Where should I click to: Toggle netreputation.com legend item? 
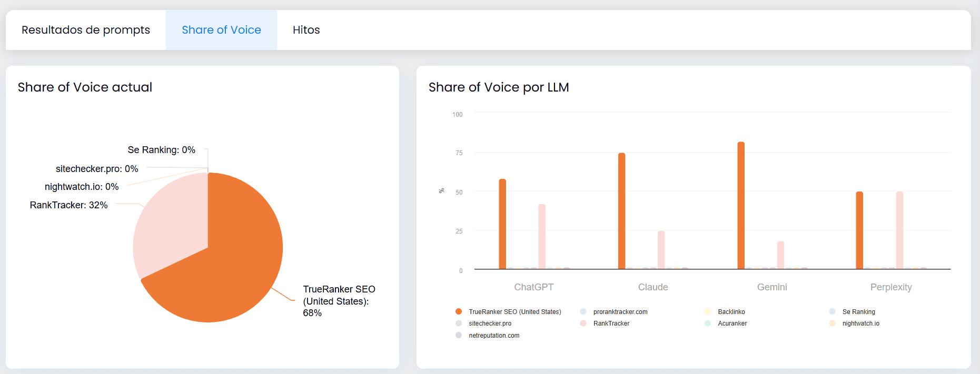[488, 336]
